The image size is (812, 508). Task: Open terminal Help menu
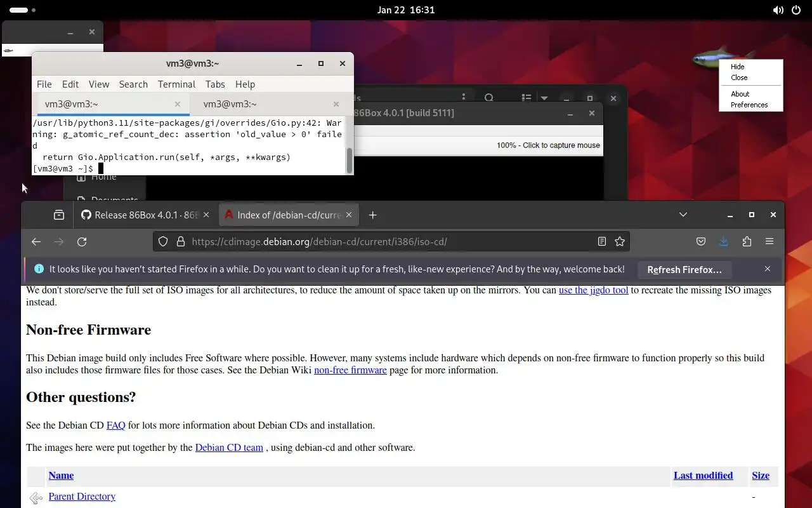(x=245, y=84)
